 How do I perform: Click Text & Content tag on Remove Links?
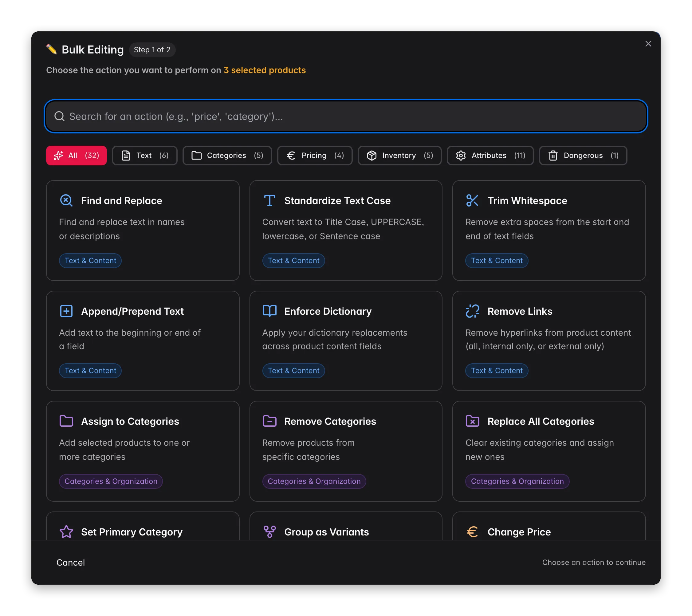coord(497,370)
